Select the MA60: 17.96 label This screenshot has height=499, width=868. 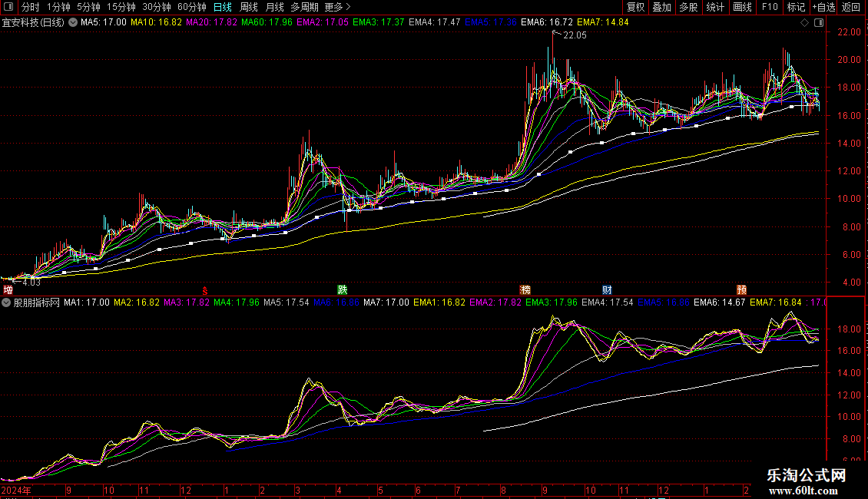pos(267,22)
